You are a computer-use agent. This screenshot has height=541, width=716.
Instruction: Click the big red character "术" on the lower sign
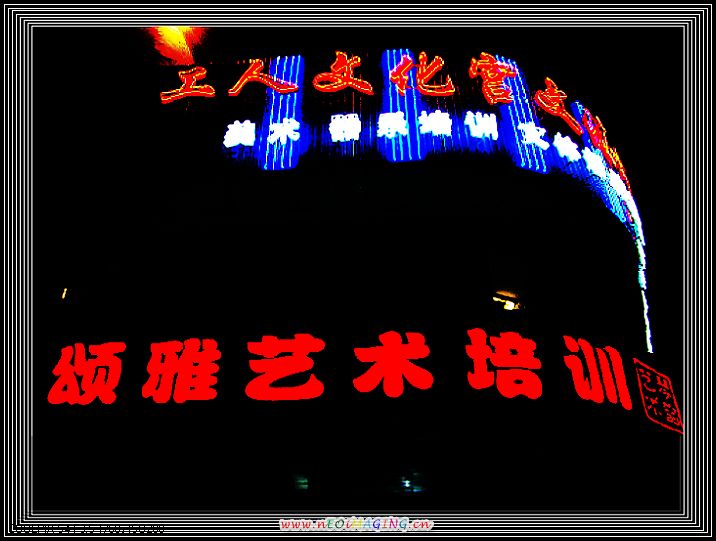pos(393,364)
